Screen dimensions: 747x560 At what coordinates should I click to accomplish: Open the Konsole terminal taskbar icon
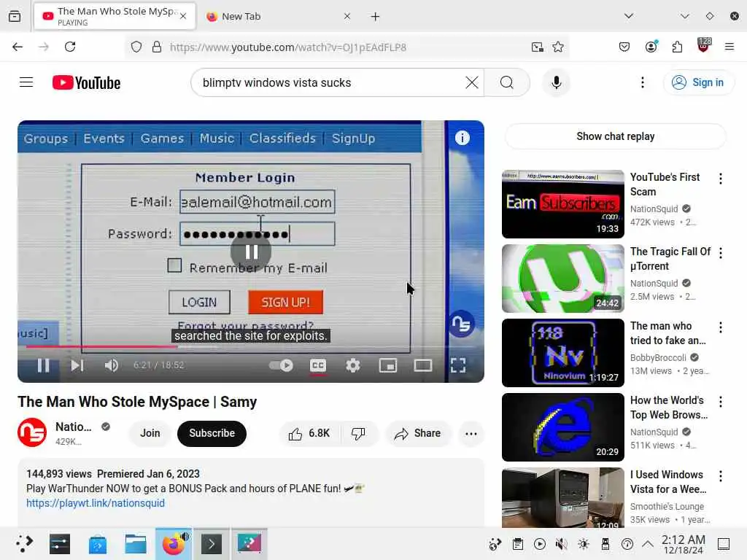212,544
